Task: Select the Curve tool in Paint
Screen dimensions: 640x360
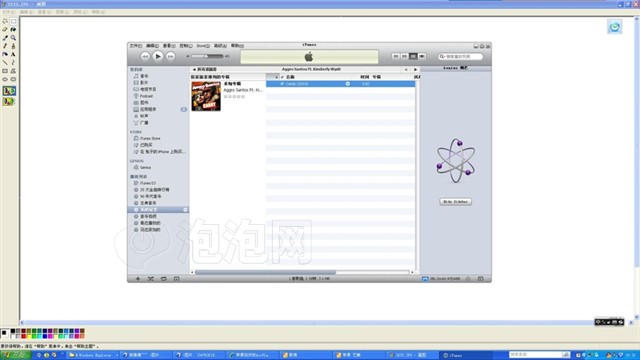Action: coord(13,62)
